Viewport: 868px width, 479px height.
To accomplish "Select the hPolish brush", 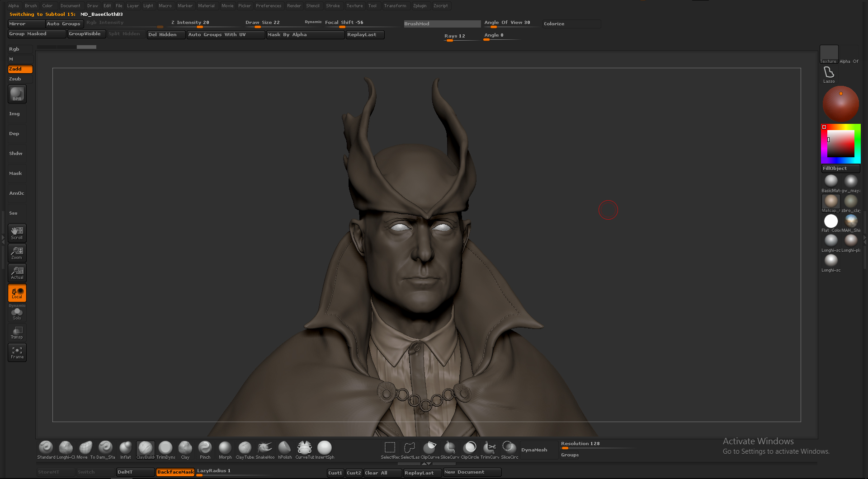I will [285, 450].
